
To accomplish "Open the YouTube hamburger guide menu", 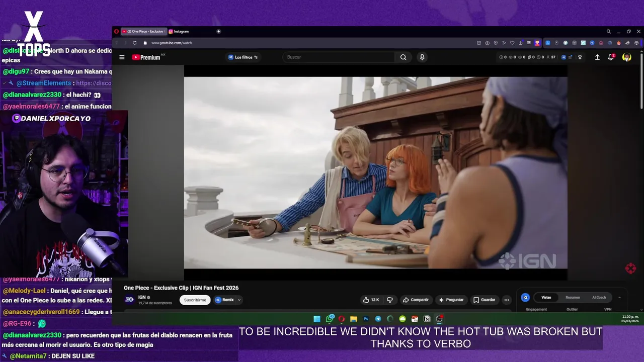I will [122, 57].
